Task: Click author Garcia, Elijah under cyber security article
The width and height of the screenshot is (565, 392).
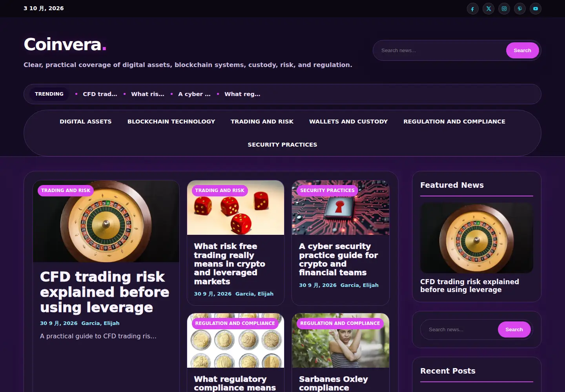Action: (359, 285)
